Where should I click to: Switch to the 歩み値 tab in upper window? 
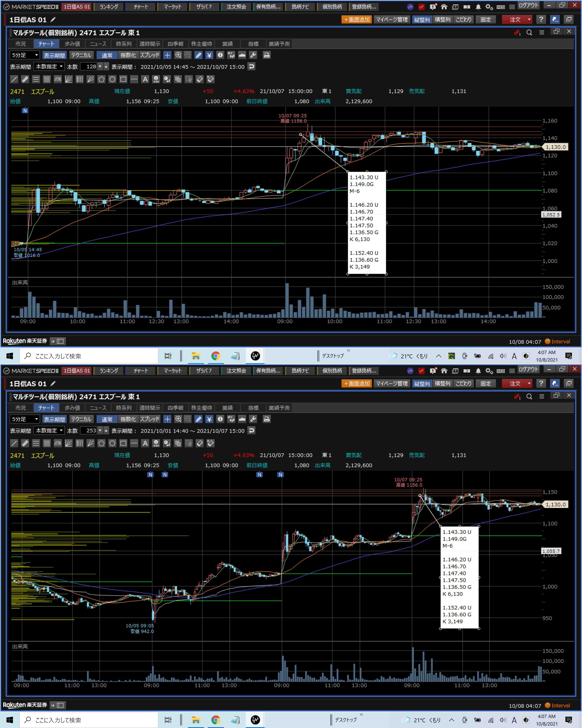(x=72, y=44)
